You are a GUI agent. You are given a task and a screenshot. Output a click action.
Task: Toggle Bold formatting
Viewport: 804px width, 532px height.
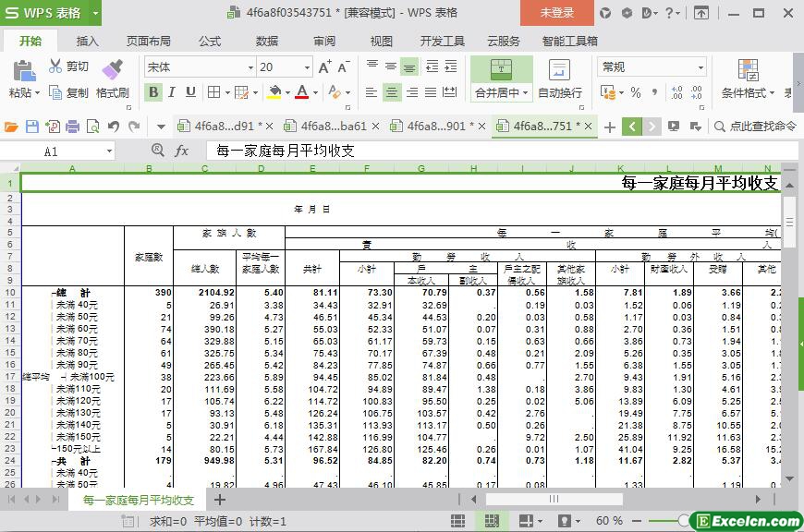(x=153, y=92)
